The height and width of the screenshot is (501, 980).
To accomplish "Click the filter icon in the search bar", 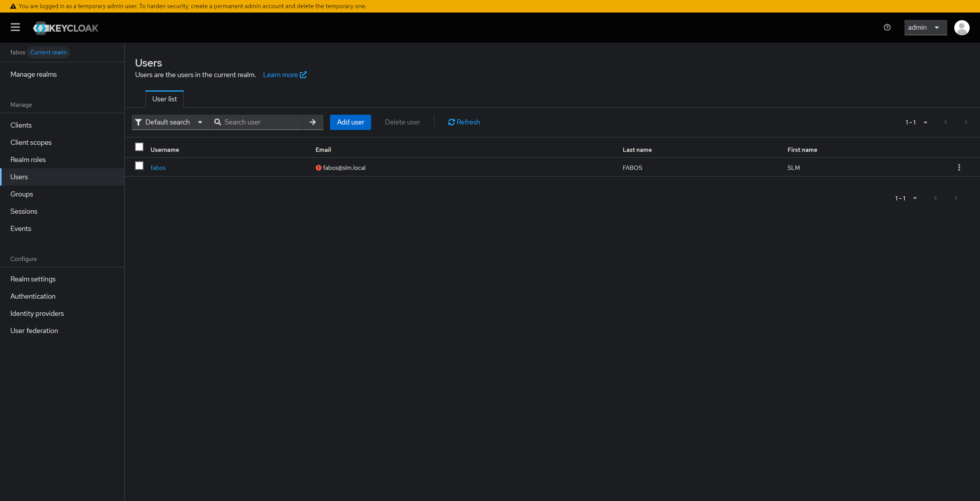I will (138, 122).
